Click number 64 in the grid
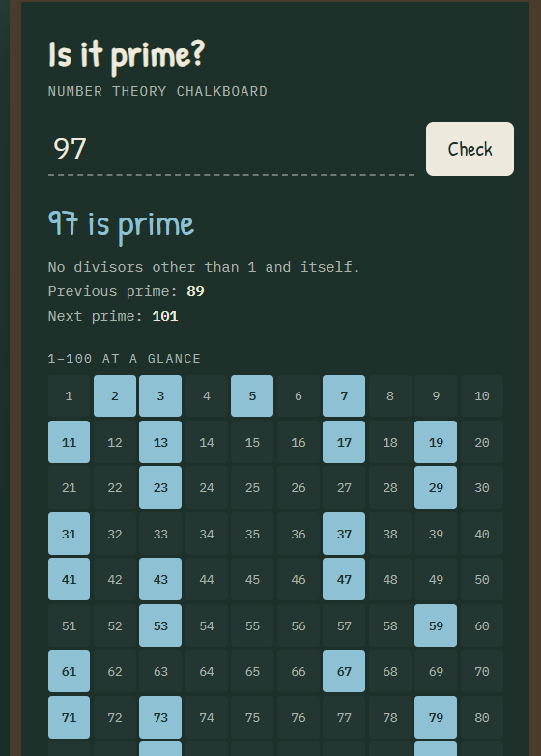 (x=207, y=671)
